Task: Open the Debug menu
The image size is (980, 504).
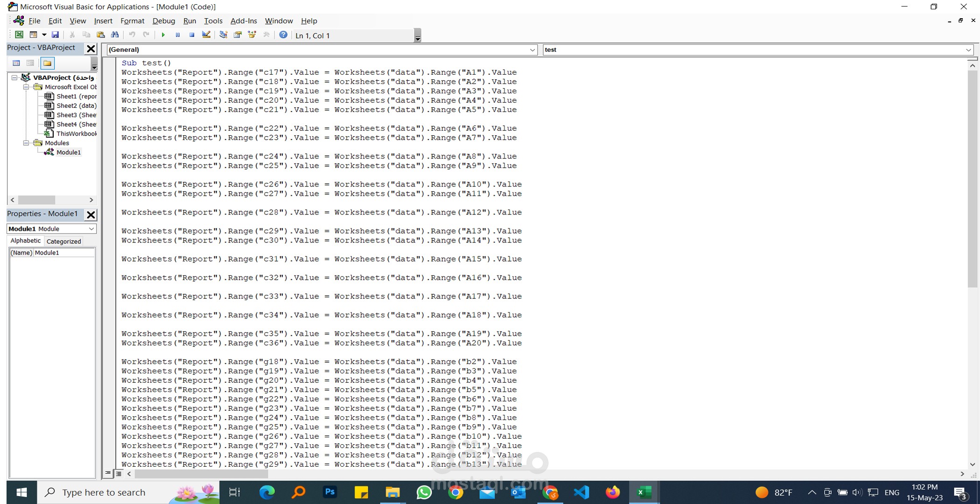Action: tap(163, 21)
